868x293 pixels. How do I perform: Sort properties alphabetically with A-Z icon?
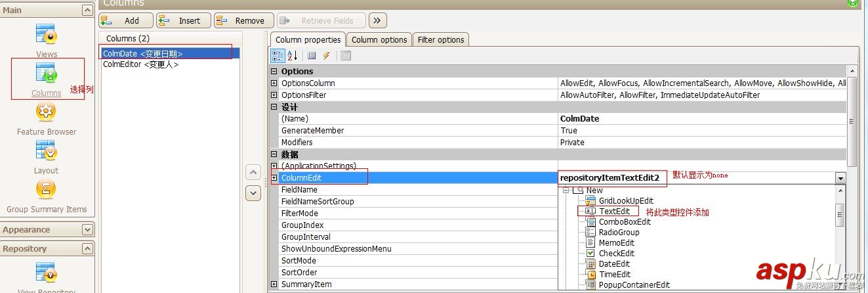(293, 56)
